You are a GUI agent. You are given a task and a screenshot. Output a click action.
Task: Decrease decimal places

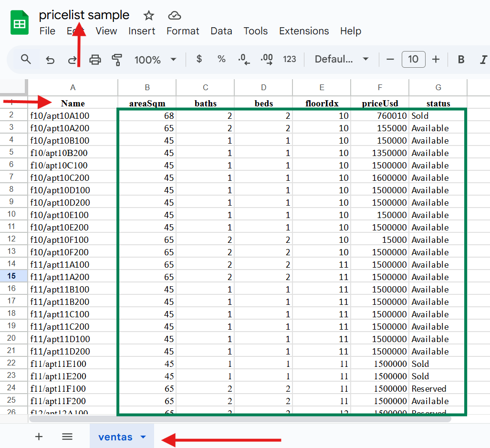[244, 59]
